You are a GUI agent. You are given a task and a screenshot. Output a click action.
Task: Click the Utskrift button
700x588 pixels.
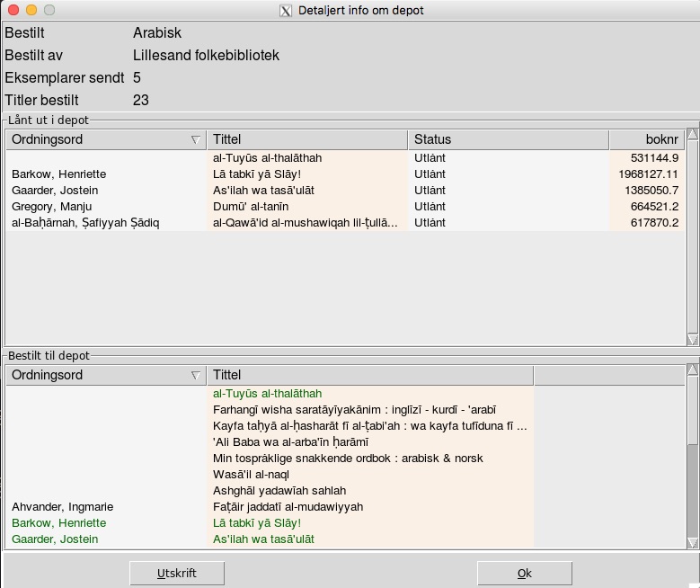(176, 573)
